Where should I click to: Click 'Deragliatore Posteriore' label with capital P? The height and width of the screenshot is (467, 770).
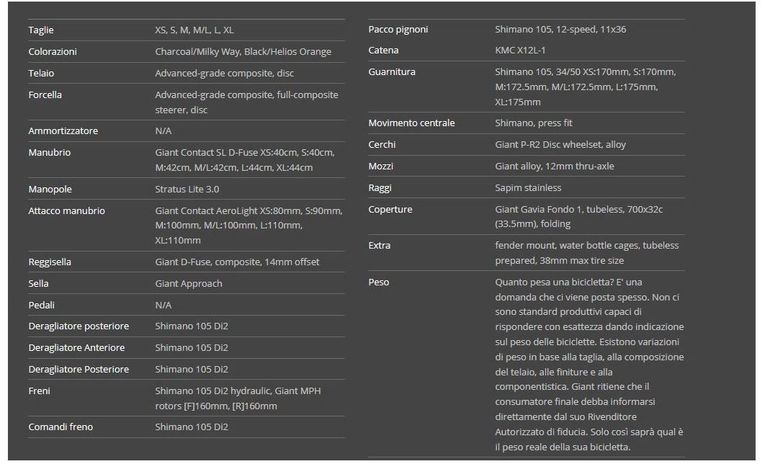click(x=79, y=369)
